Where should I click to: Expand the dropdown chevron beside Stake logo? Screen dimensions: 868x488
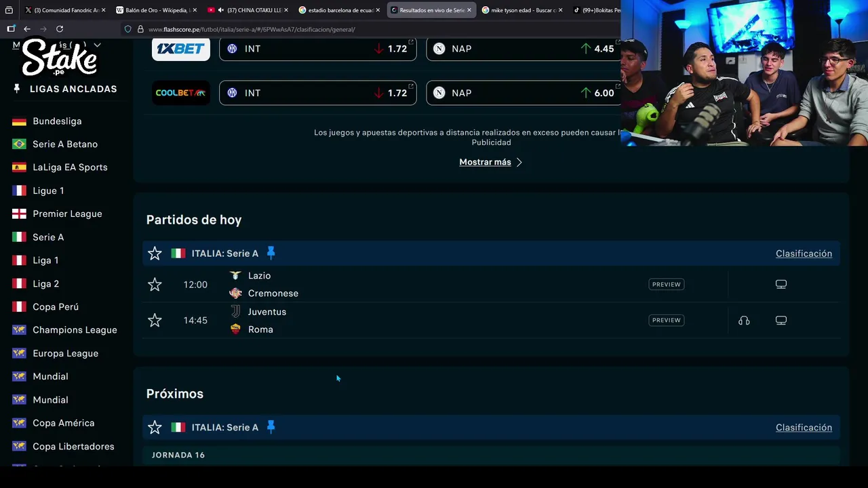pyautogui.click(x=97, y=45)
